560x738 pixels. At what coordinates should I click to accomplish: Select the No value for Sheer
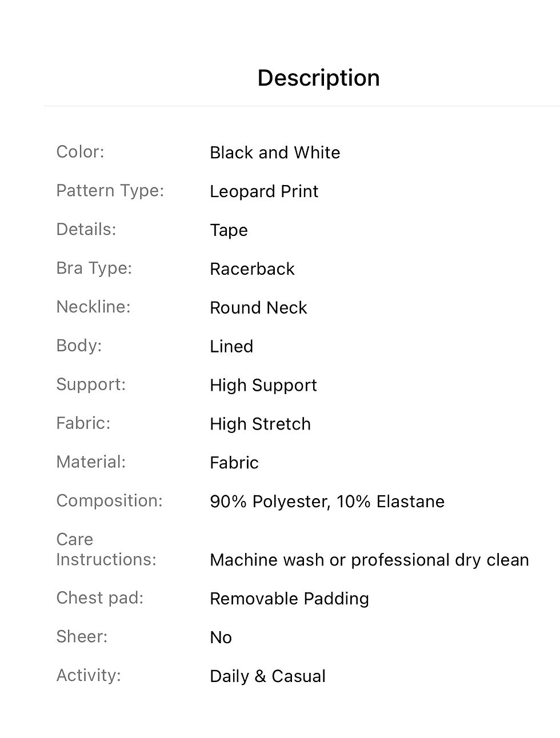point(221,637)
